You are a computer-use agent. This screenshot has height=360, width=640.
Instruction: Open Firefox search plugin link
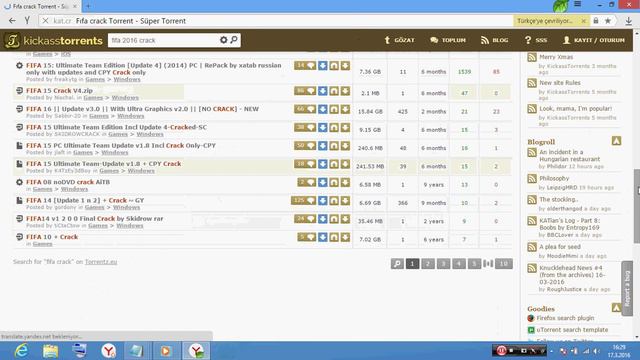point(565,318)
